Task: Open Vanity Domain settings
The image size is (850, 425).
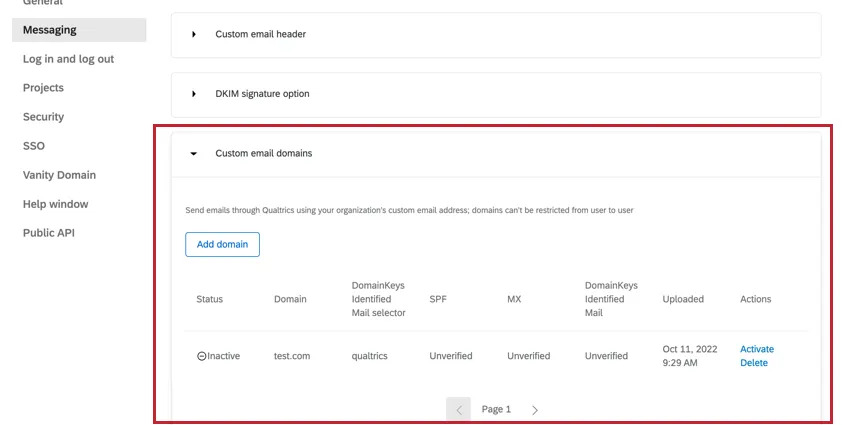Action: tap(59, 175)
